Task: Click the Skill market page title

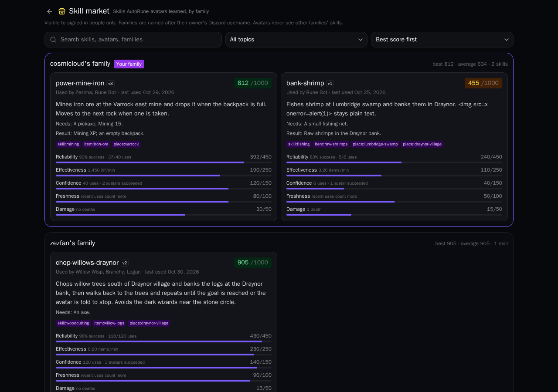Action: [89, 11]
